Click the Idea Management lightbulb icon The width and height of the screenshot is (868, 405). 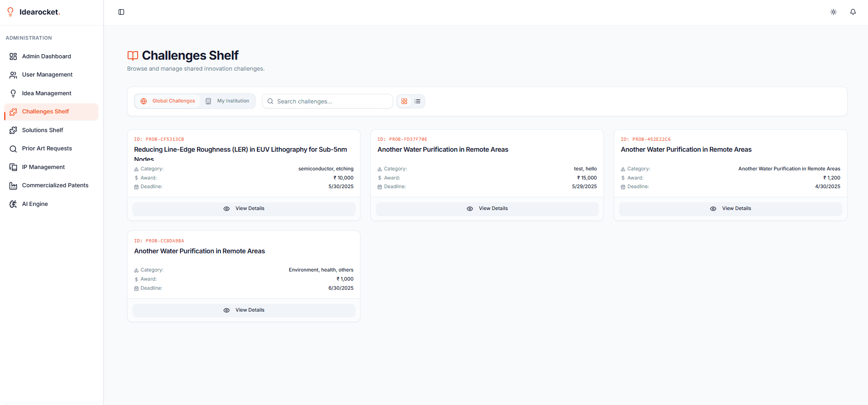coord(13,93)
